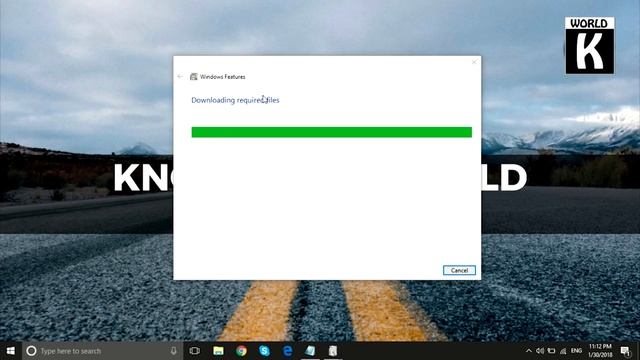Switch to the Windows Features taskbar item
This screenshot has height=360, width=640.
tap(333, 351)
